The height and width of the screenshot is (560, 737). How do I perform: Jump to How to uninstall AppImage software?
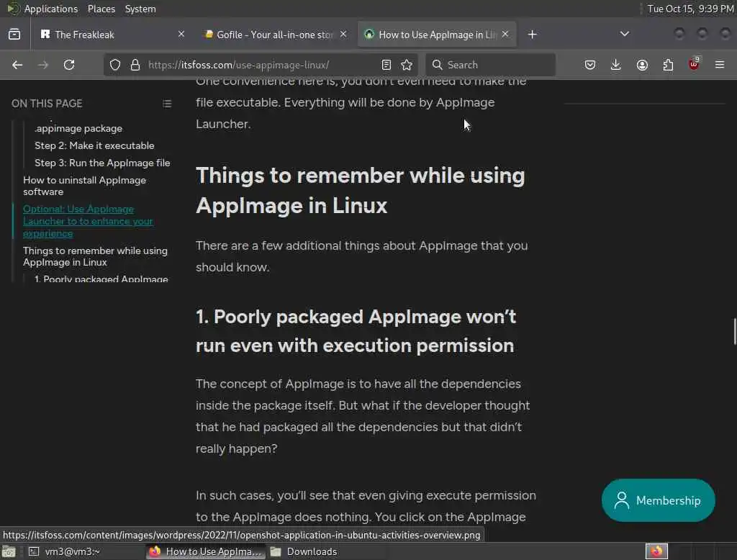click(85, 186)
